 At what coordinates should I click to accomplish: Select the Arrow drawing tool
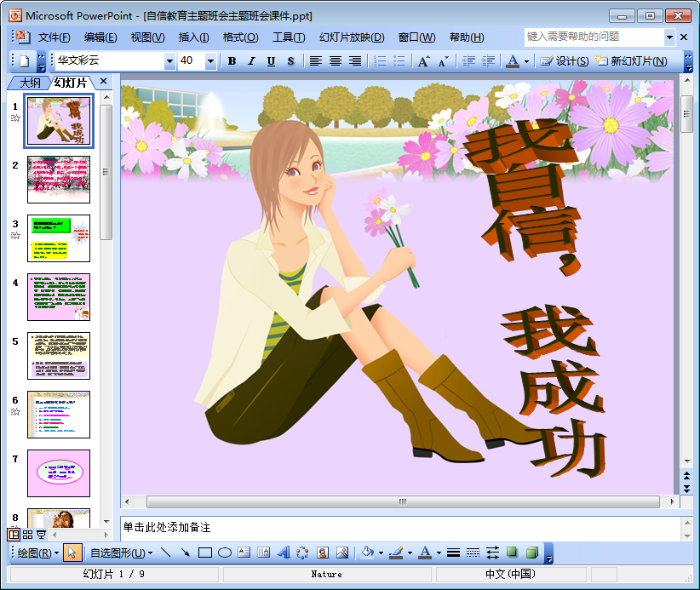pyautogui.click(x=186, y=553)
